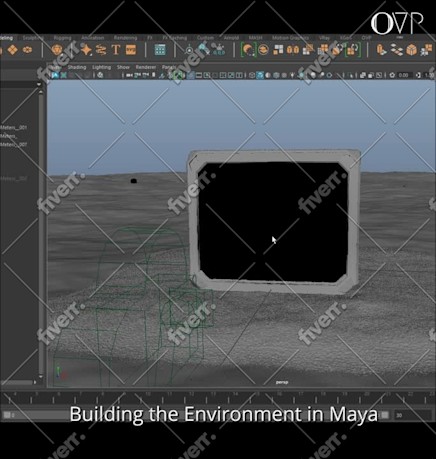Click the range end field showing 30
The width and height of the screenshot is (436, 459).
click(x=413, y=415)
